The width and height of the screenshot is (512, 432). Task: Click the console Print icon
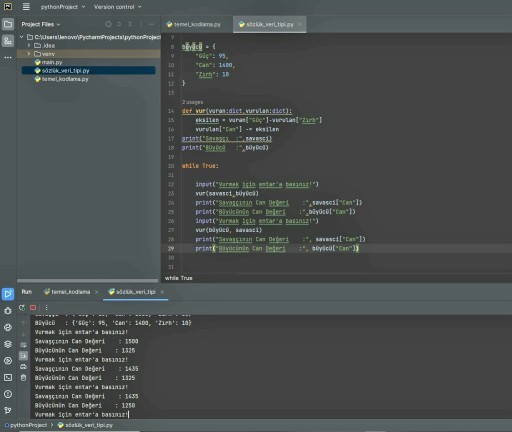(x=23, y=367)
